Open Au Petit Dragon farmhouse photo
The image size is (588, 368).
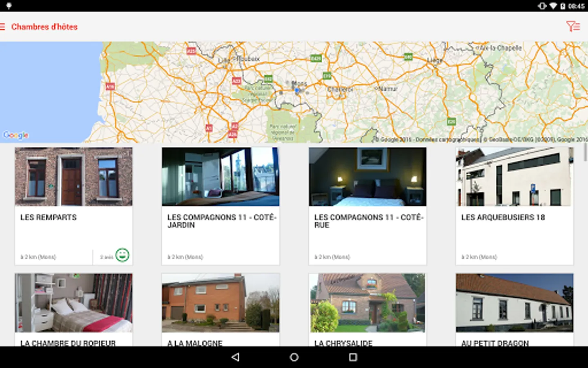514,303
